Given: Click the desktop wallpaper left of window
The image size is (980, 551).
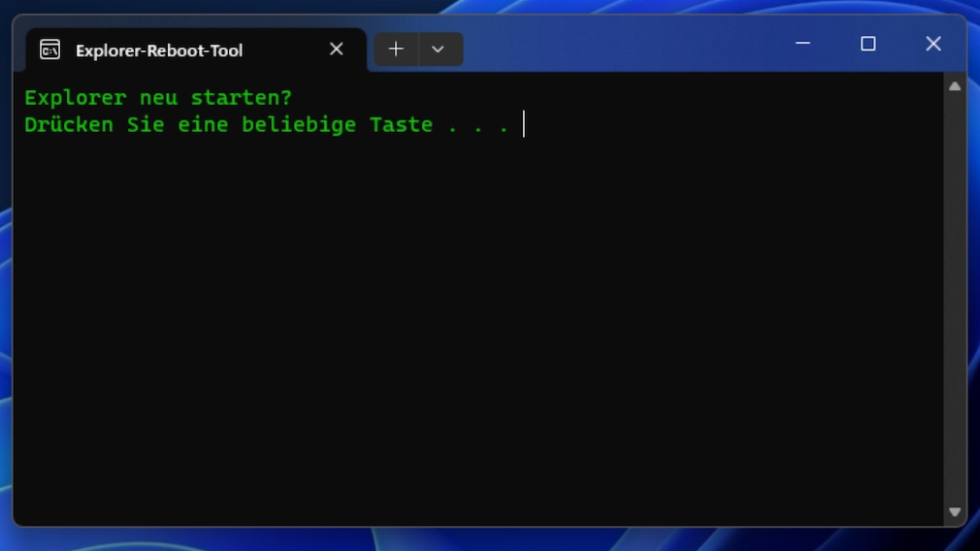Looking at the screenshot, I should click(x=5, y=291).
